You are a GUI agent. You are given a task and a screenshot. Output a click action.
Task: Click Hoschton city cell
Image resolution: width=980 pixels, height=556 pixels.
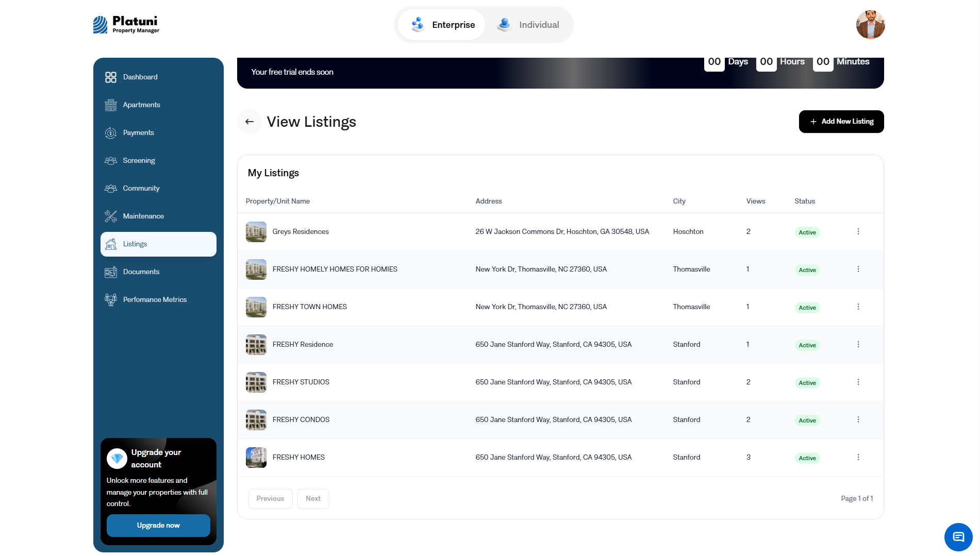(688, 232)
